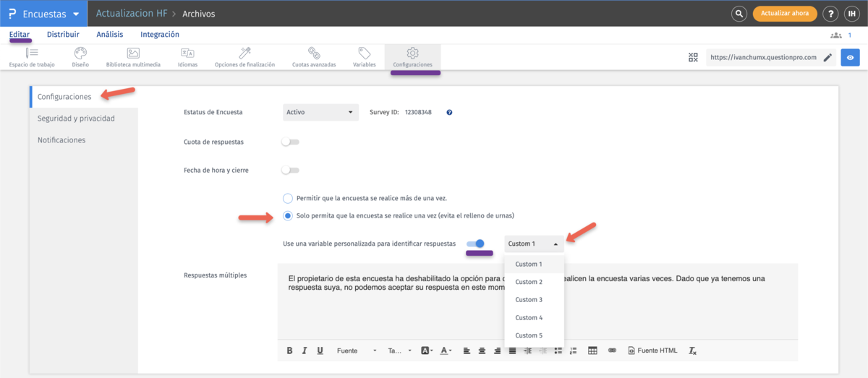Click the Survey ID info help icon

pos(449,112)
